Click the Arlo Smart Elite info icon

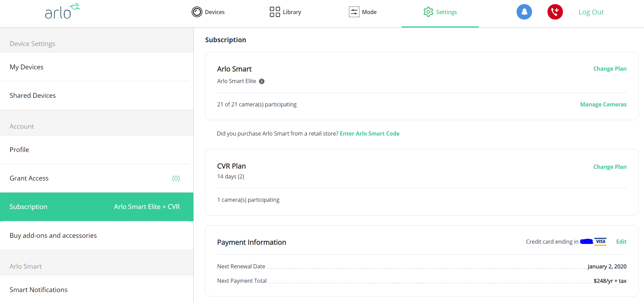(x=262, y=81)
